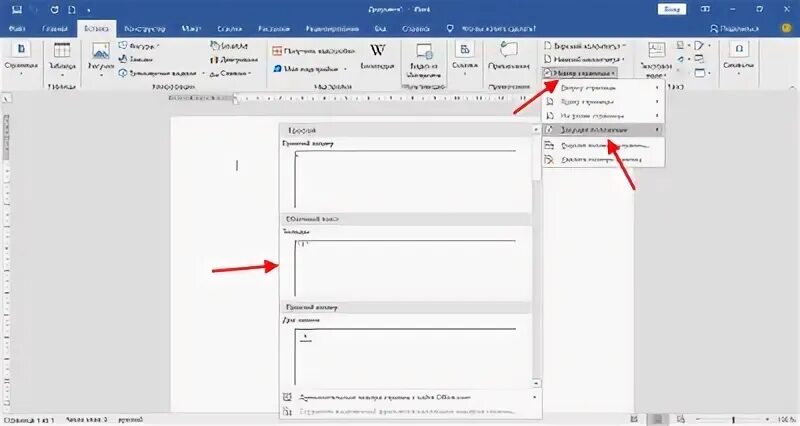Viewport: 800px width, 426px height.
Task: Open the Table (Таблица) insert dropdown
Action: [x=62, y=60]
